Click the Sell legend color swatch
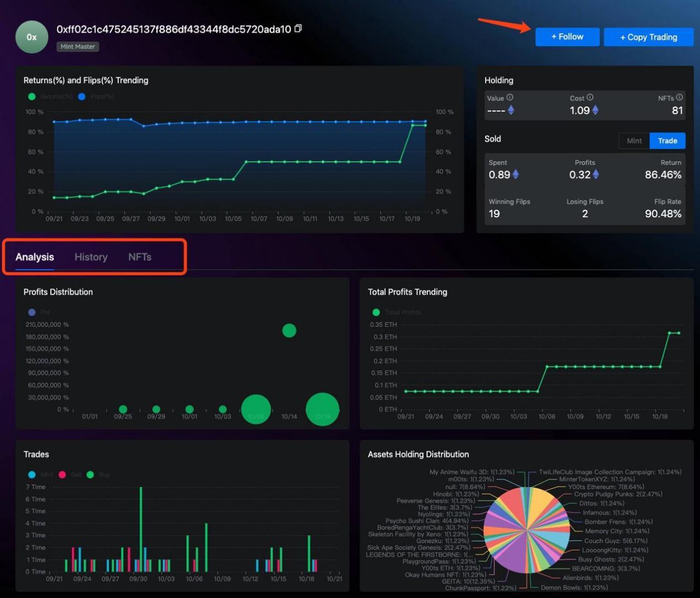This screenshot has width=700, height=598. pyautogui.click(x=62, y=475)
